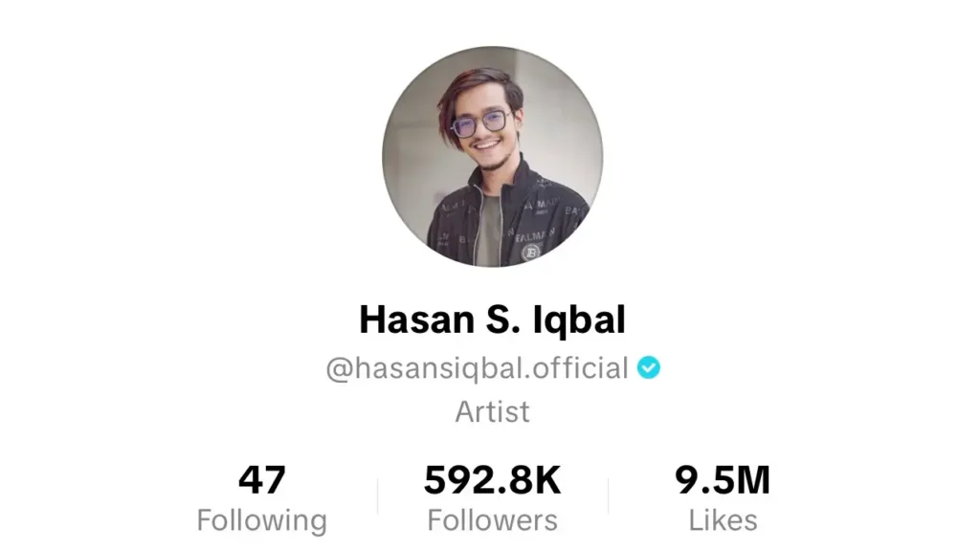Click the Artist category label
980x551 pixels.
pyautogui.click(x=493, y=411)
